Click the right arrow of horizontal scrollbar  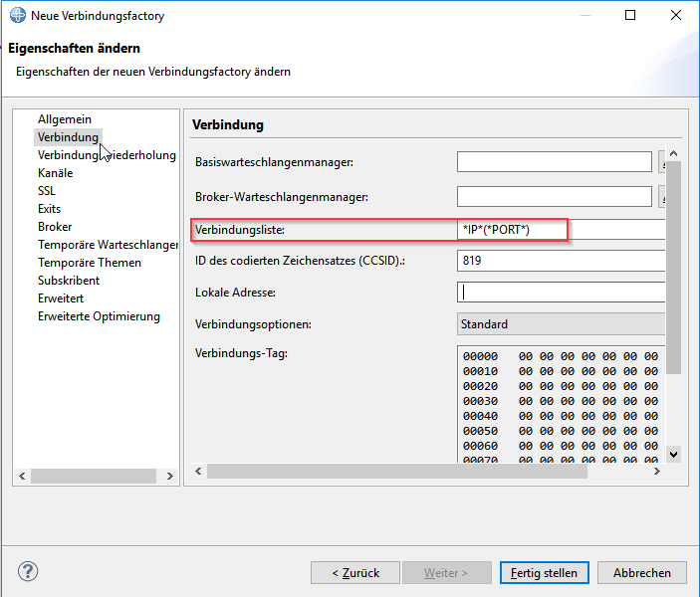click(x=656, y=472)
